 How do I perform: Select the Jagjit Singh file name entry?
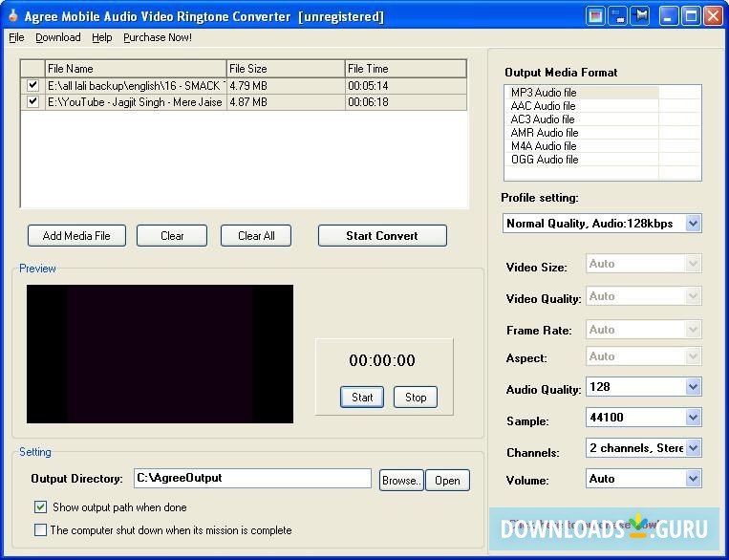pyautogui.click(x=136, y=102)
